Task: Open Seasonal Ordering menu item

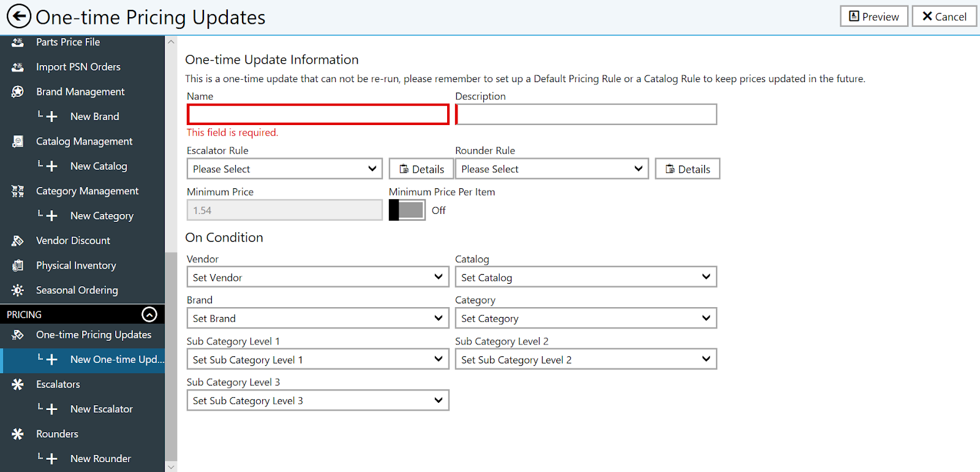Action: coord(77,290)
